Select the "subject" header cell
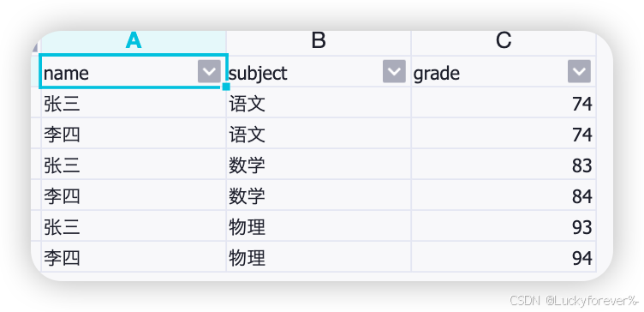644x312 pixels. click(x=319, y=71)
